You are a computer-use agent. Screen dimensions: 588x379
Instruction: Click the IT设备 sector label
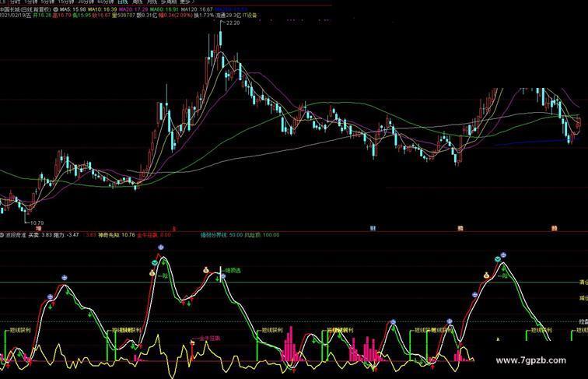250,16
